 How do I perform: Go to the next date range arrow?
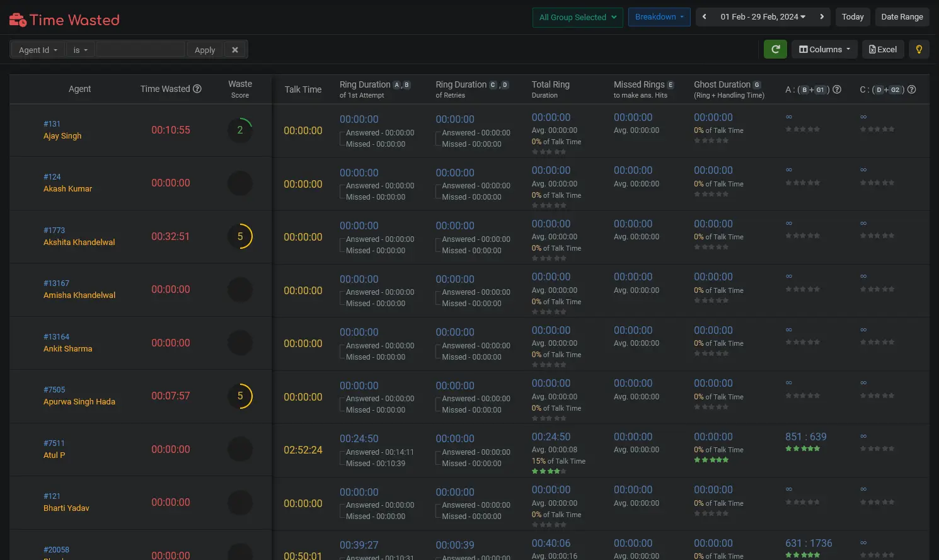822,17
